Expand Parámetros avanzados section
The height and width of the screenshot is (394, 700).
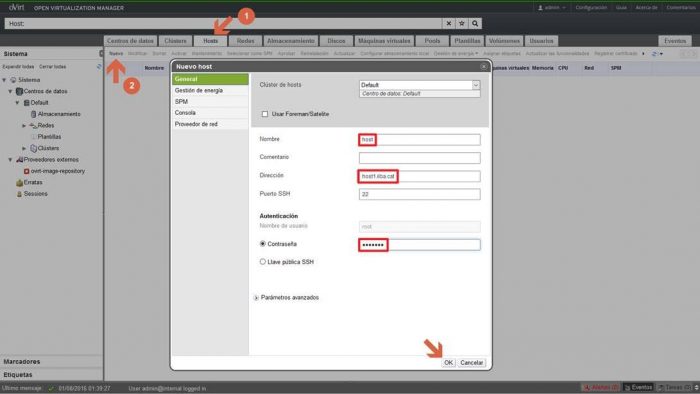click(256, 298)
